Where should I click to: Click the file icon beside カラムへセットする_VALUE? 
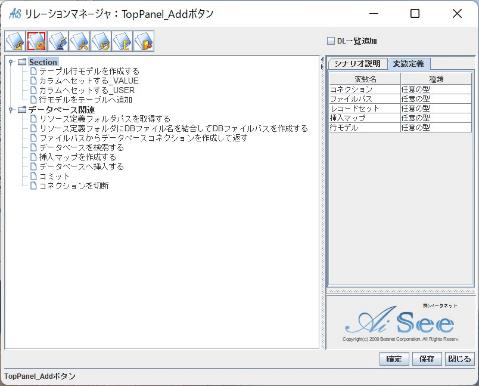click(33, 80)
